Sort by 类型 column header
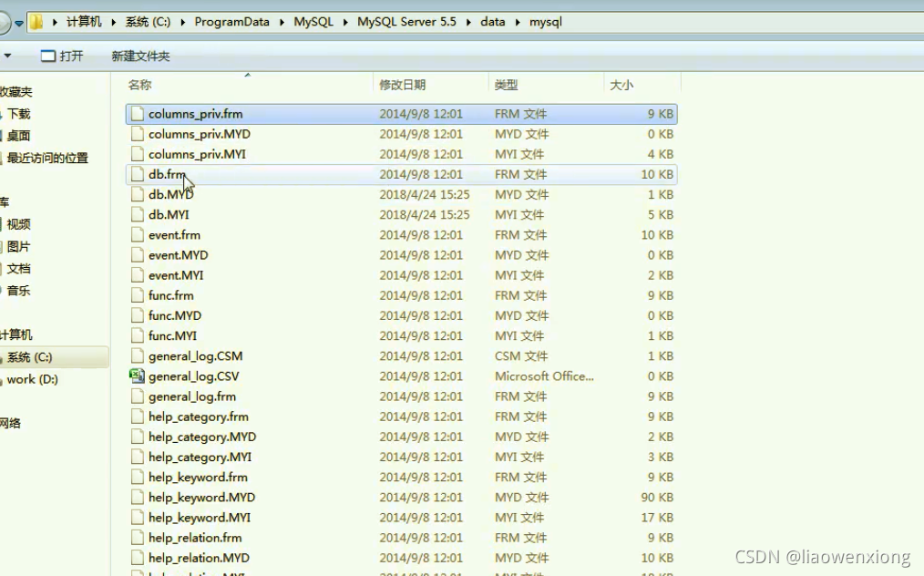The height and width of the screenshot is (576, 924). coord(507,85)
